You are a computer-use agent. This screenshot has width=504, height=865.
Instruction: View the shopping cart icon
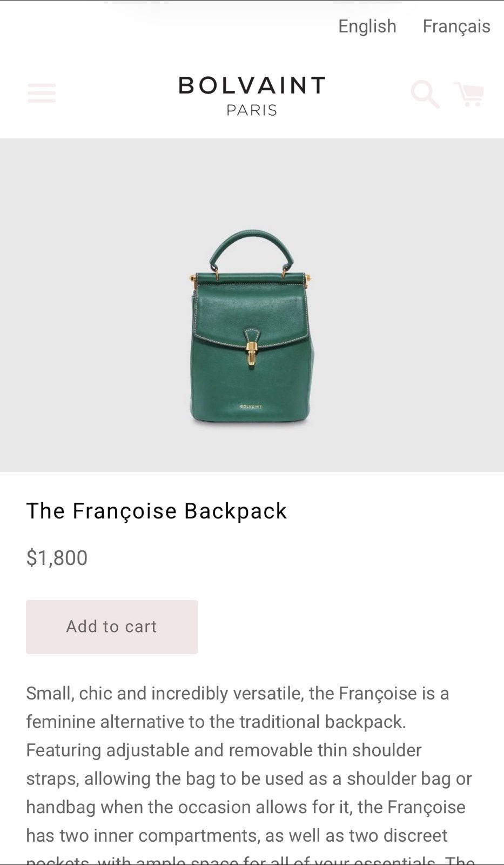pos(468,94)
